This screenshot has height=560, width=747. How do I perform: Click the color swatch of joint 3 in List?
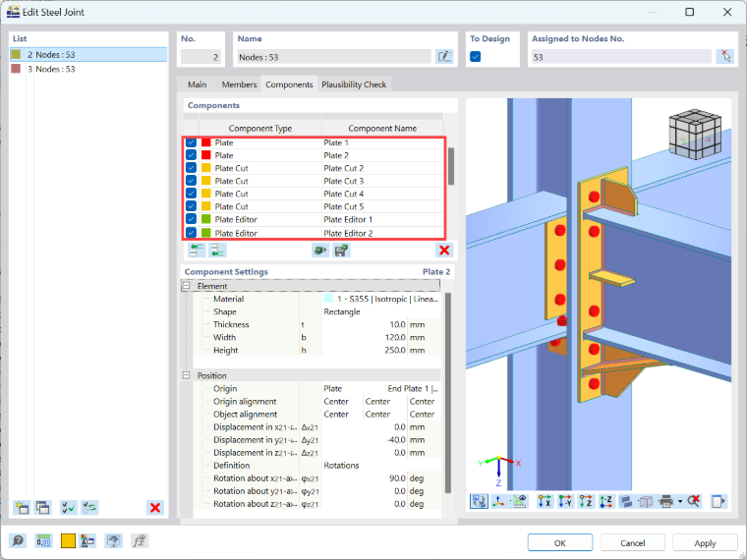point(16,69)
